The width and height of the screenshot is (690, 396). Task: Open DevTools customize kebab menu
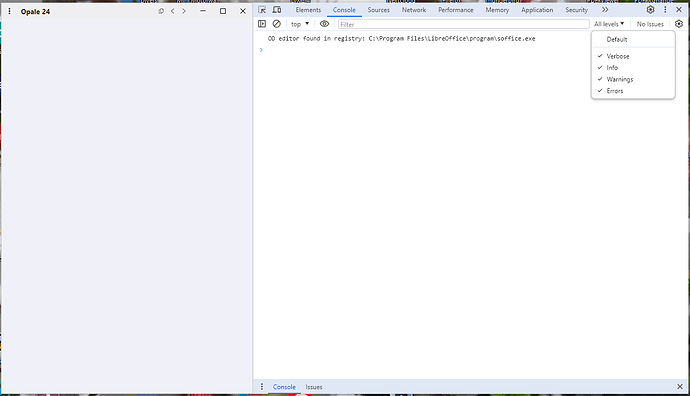point(665,10)
